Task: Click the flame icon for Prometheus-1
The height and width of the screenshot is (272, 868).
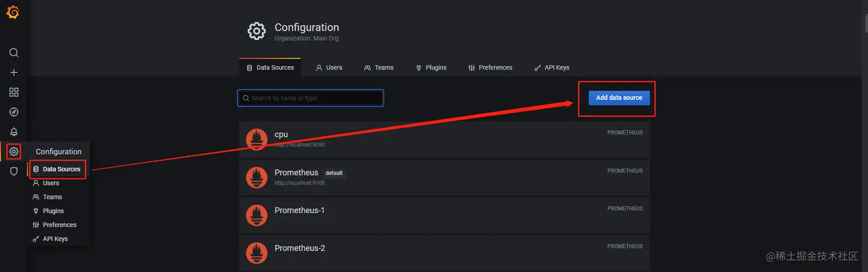Action: [257, 215]
